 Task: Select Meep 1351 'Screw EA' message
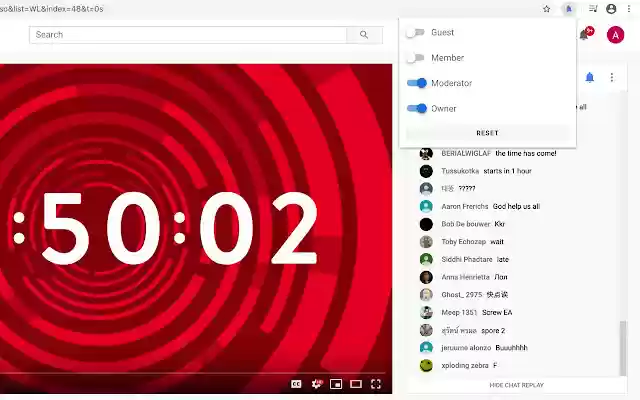[497, 313]
